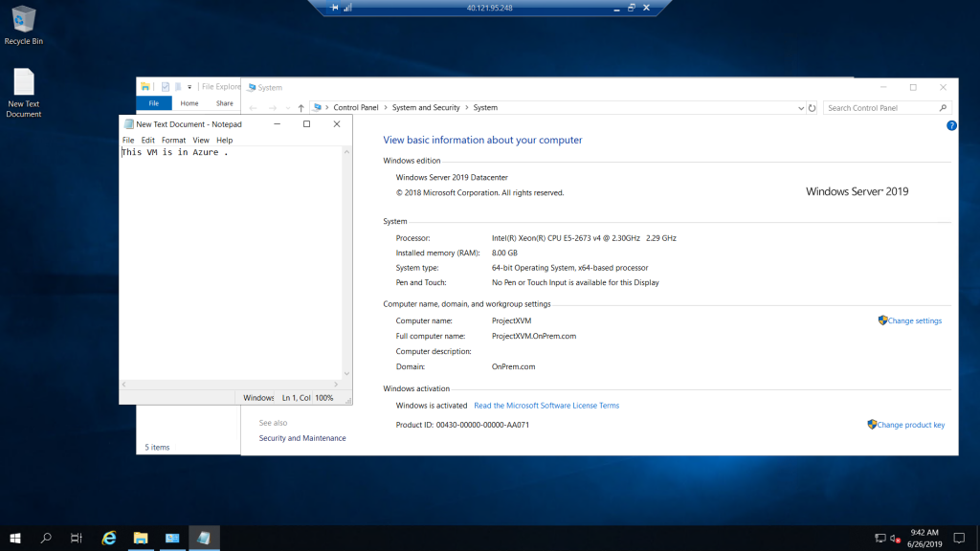The image size is (980, 551).
Task: Click the System breadcrumb segment
Action: (x=485, y=107)
